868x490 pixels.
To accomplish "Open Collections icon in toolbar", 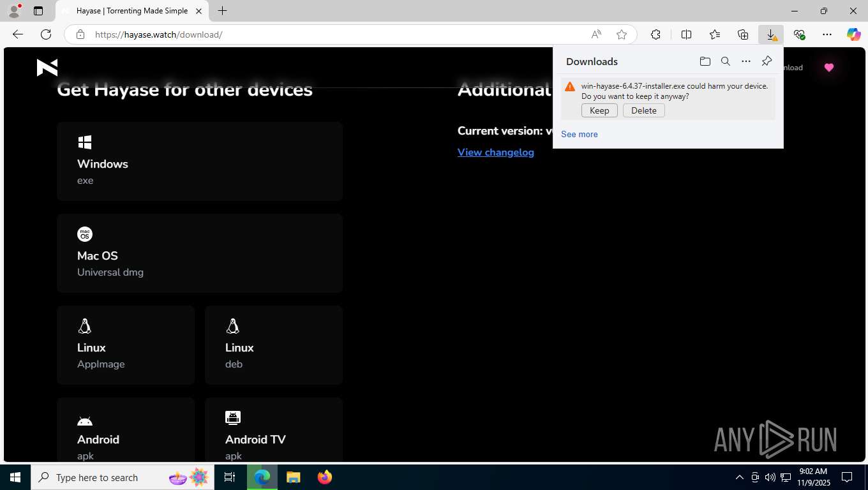I will point(743,34).
